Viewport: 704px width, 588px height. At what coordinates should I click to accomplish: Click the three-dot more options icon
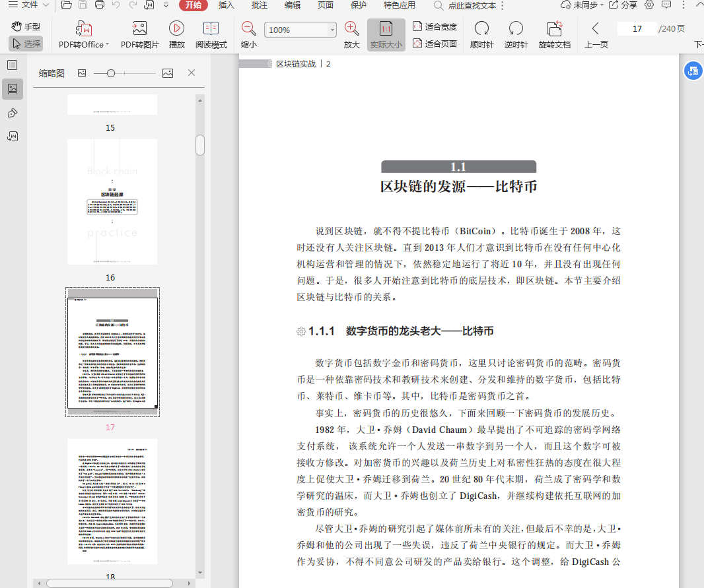pos(684,5)
